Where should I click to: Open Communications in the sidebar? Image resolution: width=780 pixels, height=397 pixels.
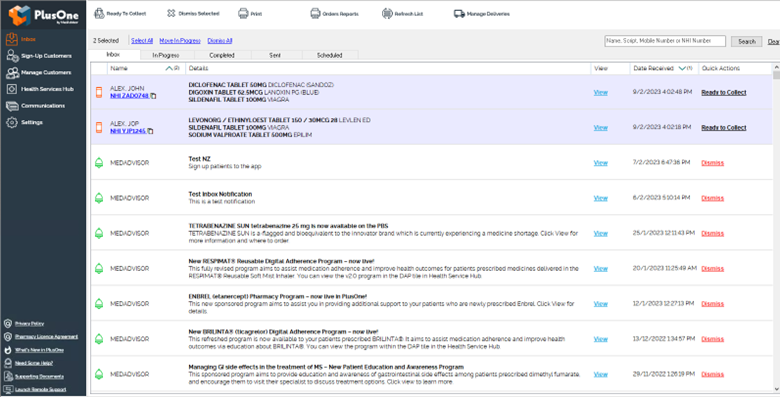pyautogui.click(x=35, y=106)
